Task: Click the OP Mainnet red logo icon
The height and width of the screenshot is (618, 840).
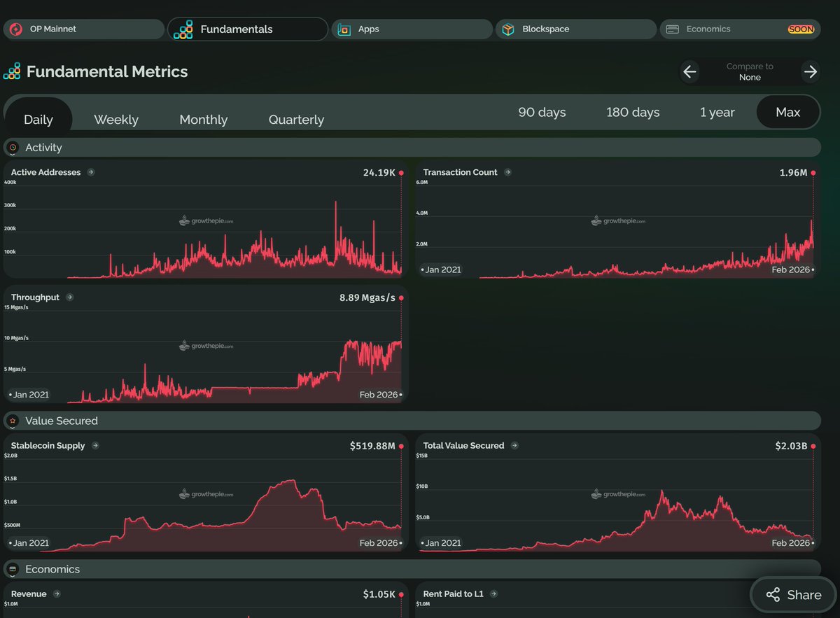Action: (x=15, y=29)
